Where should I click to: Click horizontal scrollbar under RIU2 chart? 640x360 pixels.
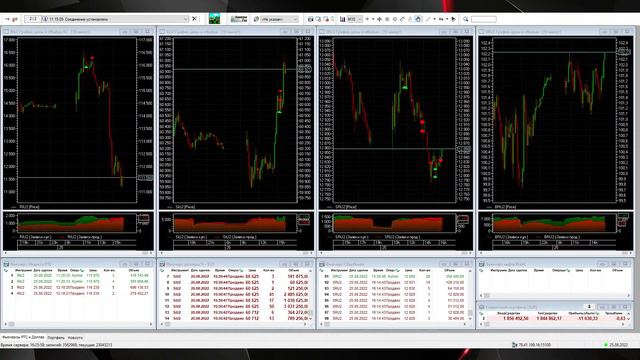coord(78,253)
